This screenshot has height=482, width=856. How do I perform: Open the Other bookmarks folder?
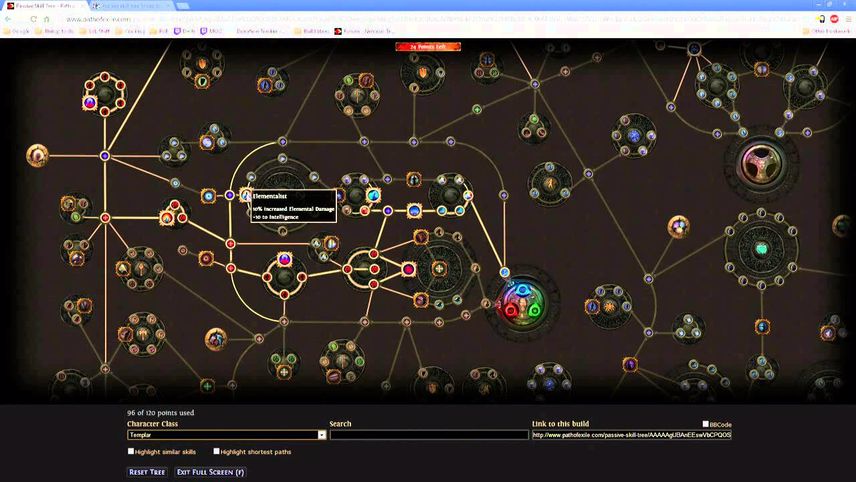pyautogui.click(x=827, y=31)
